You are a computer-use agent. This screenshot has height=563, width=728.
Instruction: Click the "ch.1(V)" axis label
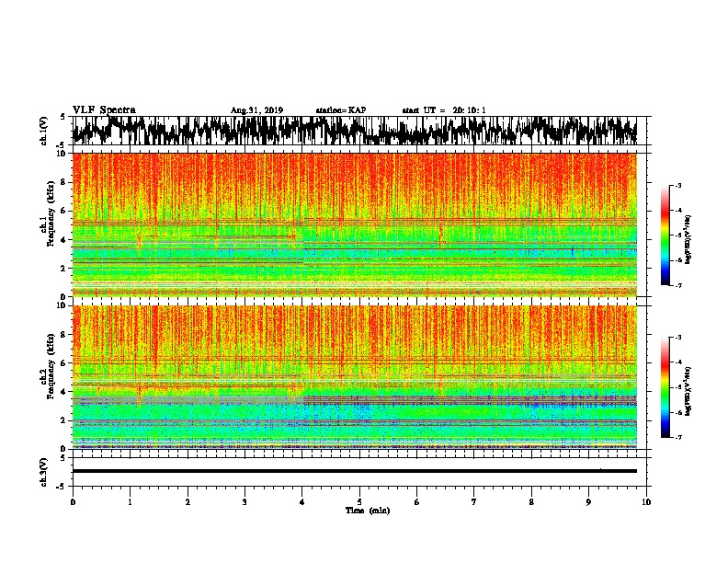point(43,131)
